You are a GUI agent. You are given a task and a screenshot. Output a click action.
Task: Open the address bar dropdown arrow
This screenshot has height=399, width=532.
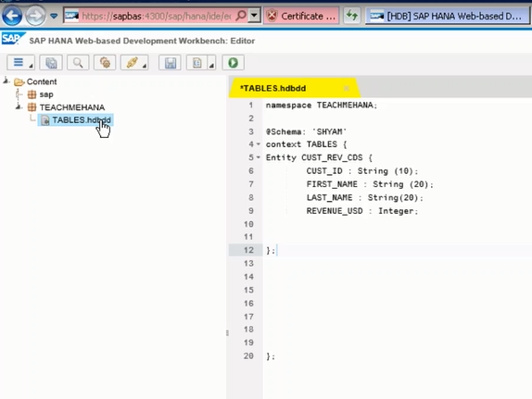click(254, 16)
